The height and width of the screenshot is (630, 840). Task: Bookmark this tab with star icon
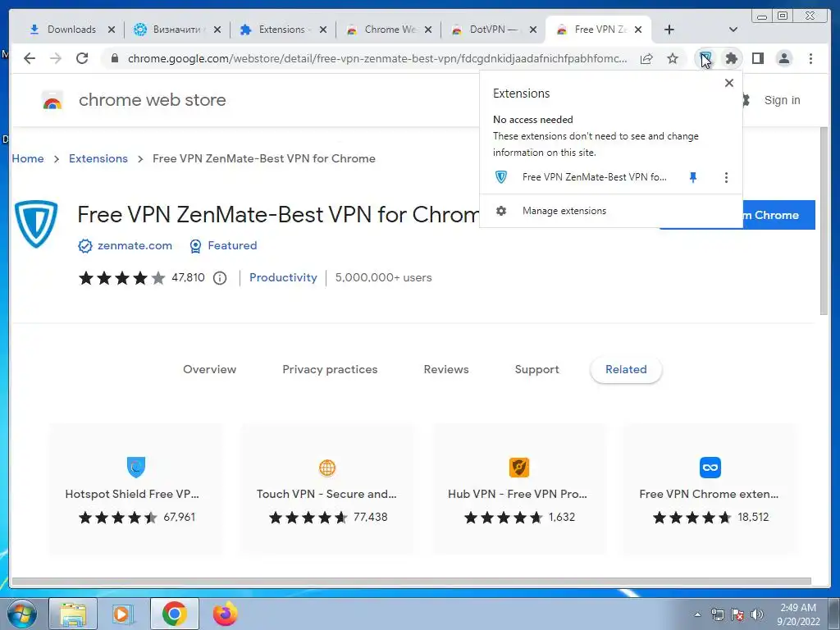(x=673, y=59)
